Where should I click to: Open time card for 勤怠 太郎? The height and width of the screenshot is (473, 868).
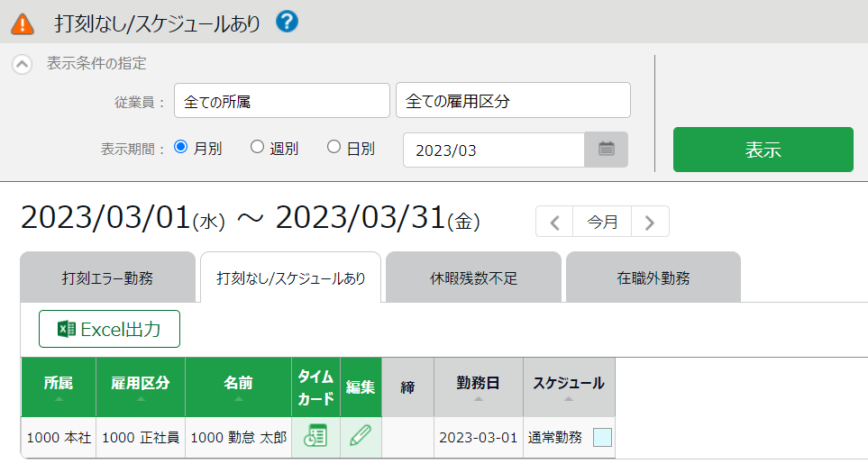(315, 437)
